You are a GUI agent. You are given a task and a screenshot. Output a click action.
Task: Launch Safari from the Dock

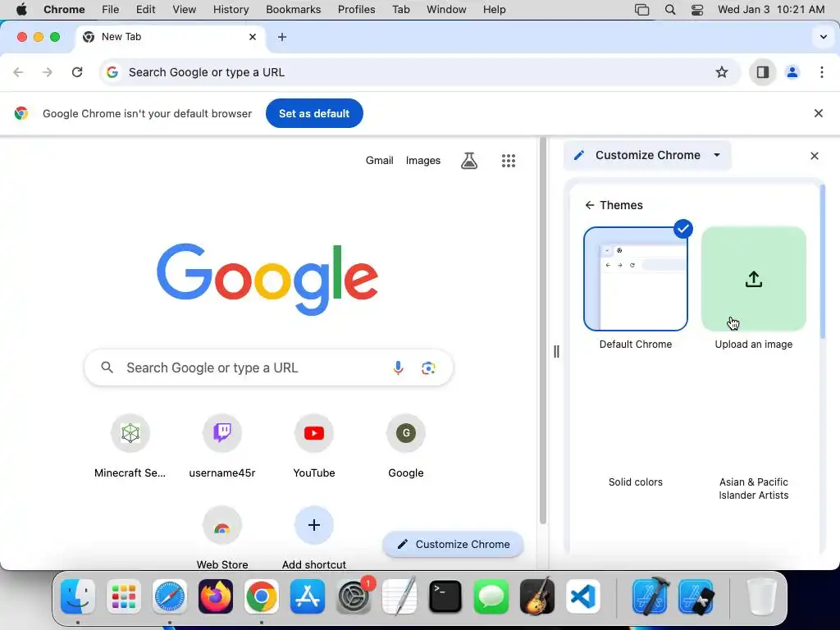pos(170,596)
